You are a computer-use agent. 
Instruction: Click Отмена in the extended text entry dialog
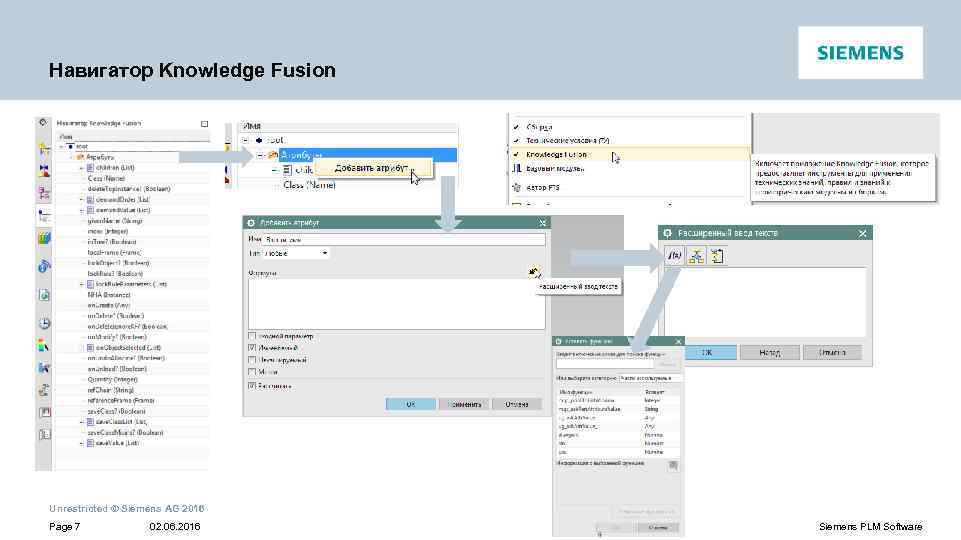click(x=832, y=352)
